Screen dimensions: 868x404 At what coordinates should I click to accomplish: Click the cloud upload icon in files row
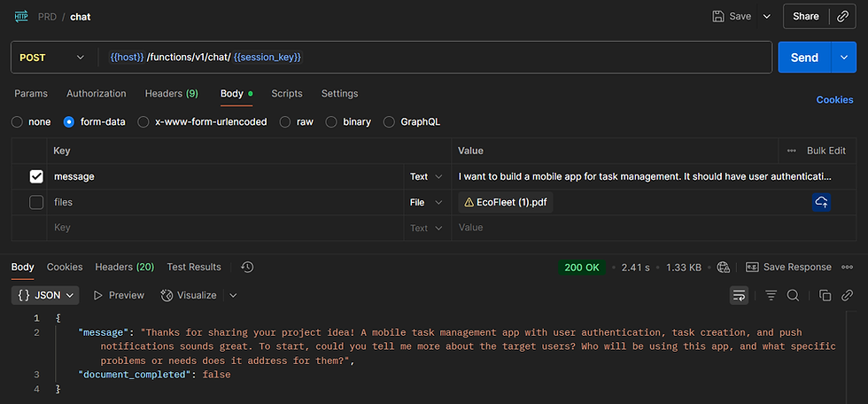click(x=822, y=203)
